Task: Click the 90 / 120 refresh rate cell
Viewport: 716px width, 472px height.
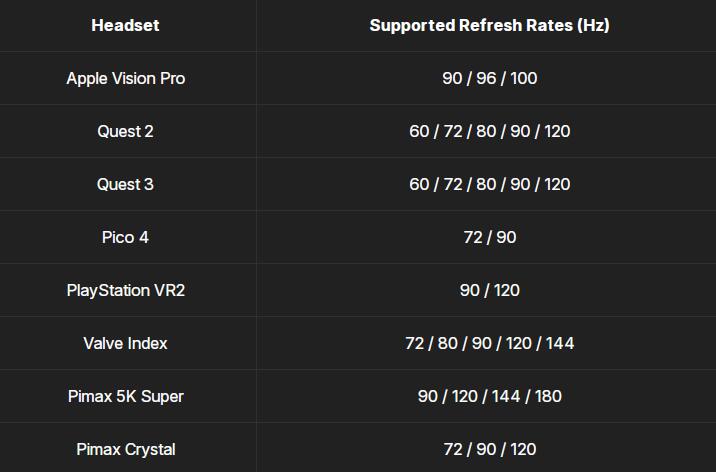Action: click(489, 290)
